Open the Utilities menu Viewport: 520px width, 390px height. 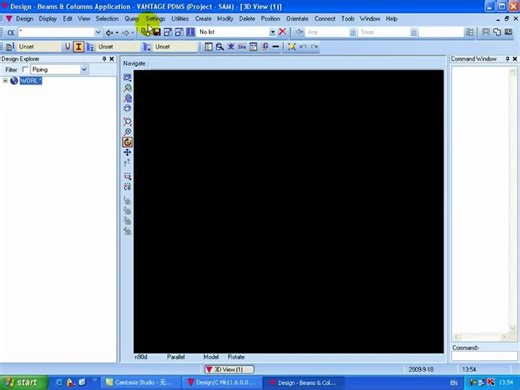(x=180, y=19)
